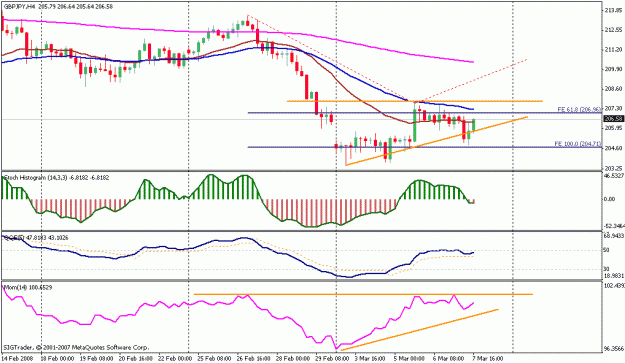Select the QQE level 50 label
Viewport: 625px width, 363px height.
(607, 250)
